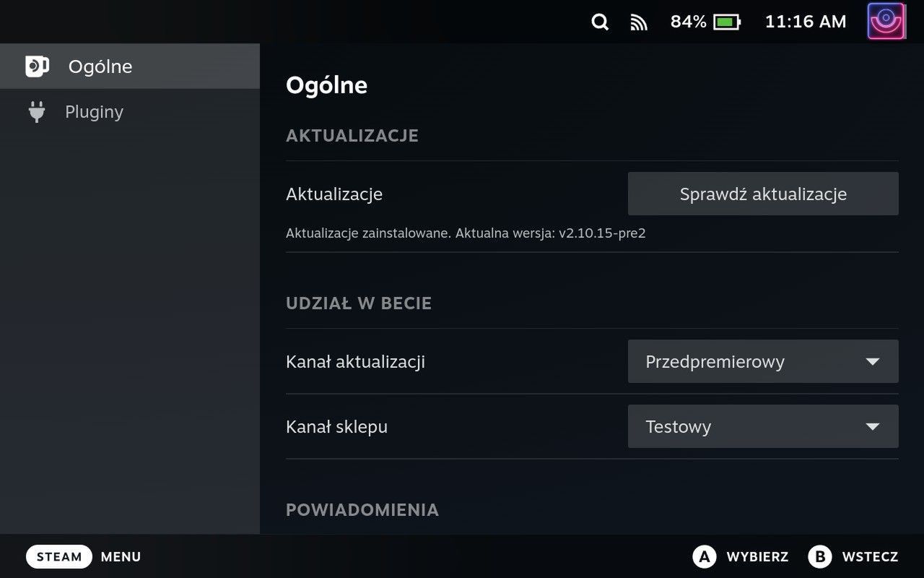Screen dimensions: 924x578
Task: Click the plug icon beside Pluginy
Action: click(37, 111)
